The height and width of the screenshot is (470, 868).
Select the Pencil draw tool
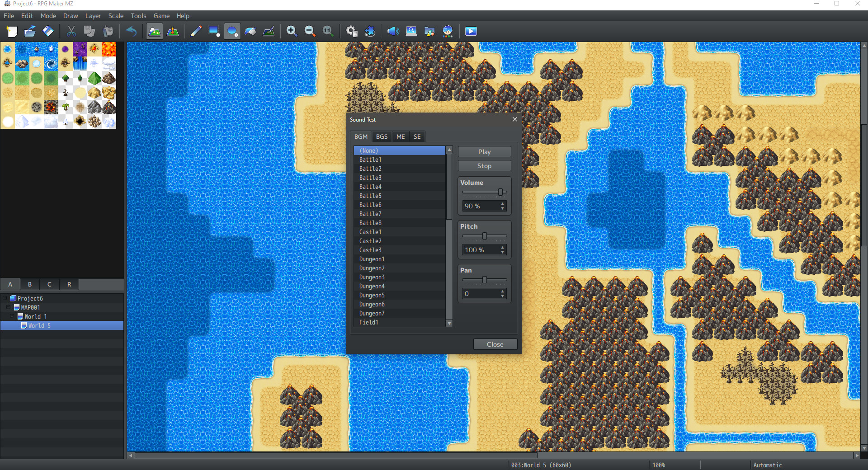pos(196,31)
